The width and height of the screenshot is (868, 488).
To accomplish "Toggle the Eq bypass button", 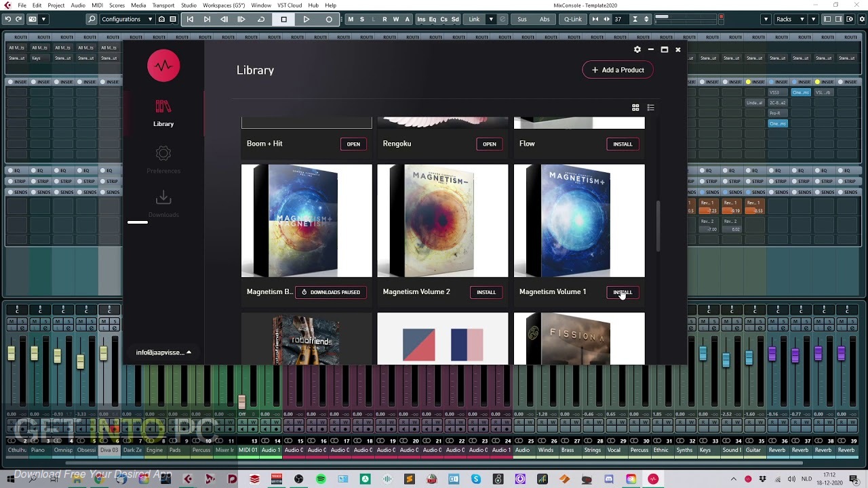I will pyautogui.click(x=433, y=19).
